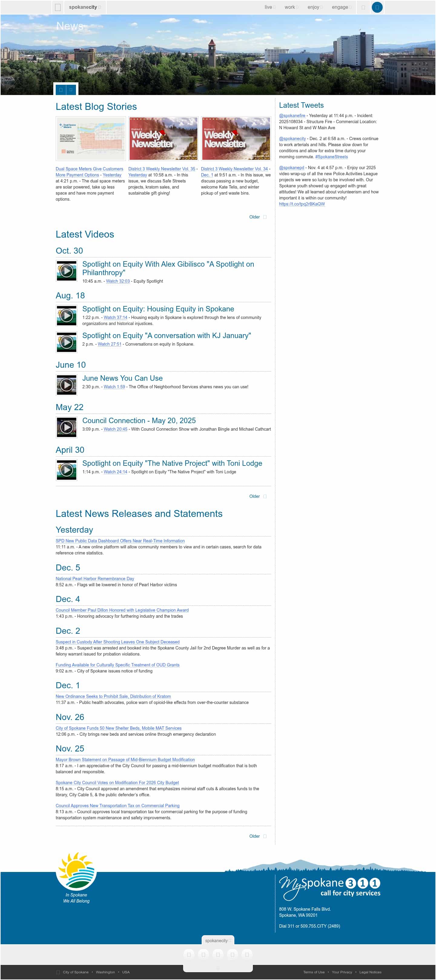
Task: Click the #SpokaneStreets hashtag link
Action: pos(331,157)
